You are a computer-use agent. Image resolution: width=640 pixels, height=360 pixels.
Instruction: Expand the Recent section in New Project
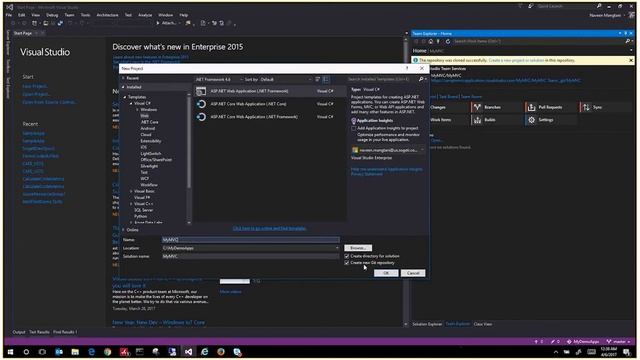click(x=123, y=78)
